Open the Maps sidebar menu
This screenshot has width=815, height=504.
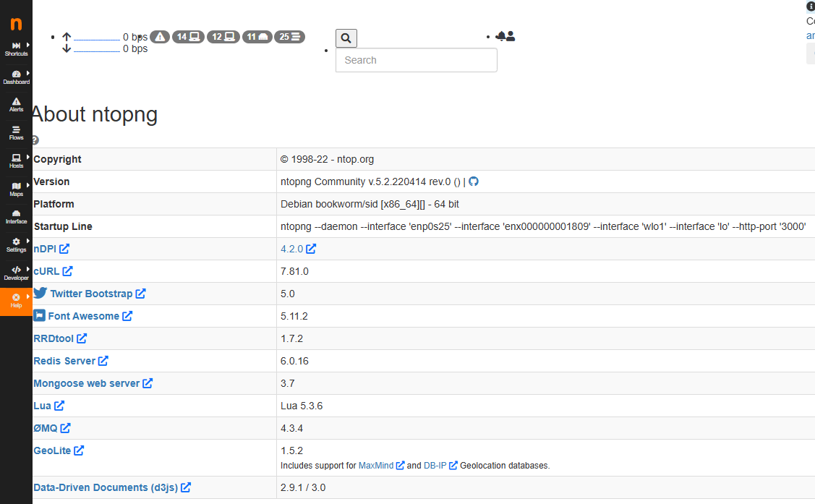[16, 189]
